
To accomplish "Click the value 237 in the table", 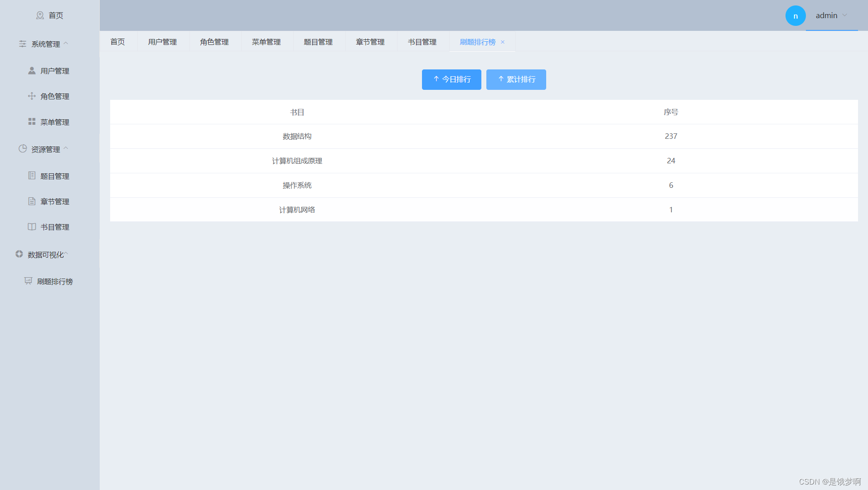I will click(671, 136).
